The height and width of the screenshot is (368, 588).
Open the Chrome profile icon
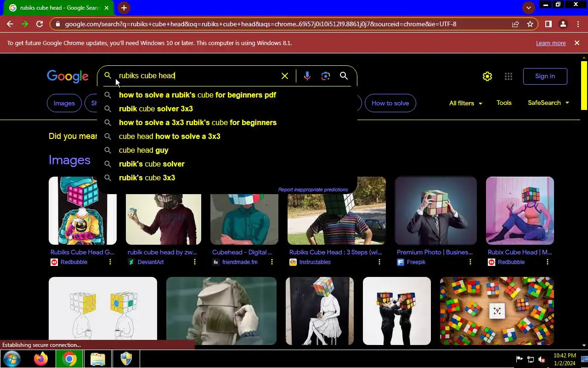(x=563, y=24)
